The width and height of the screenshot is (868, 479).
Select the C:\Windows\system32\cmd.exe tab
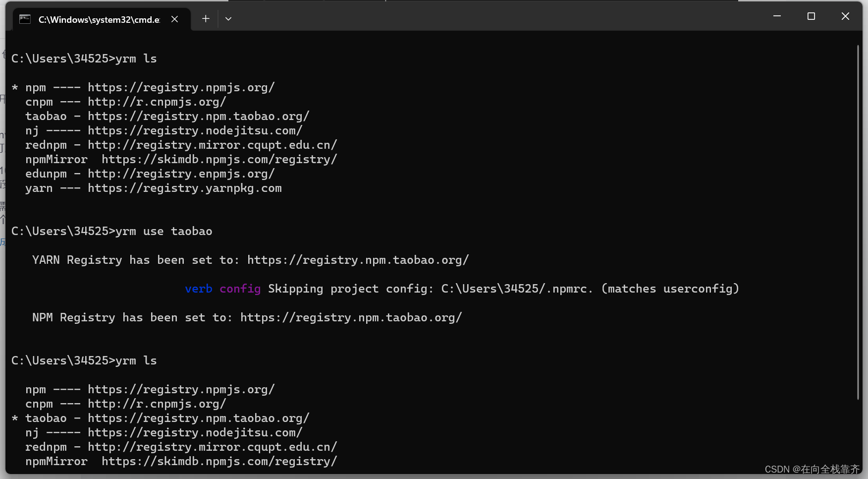click(102, 19)
